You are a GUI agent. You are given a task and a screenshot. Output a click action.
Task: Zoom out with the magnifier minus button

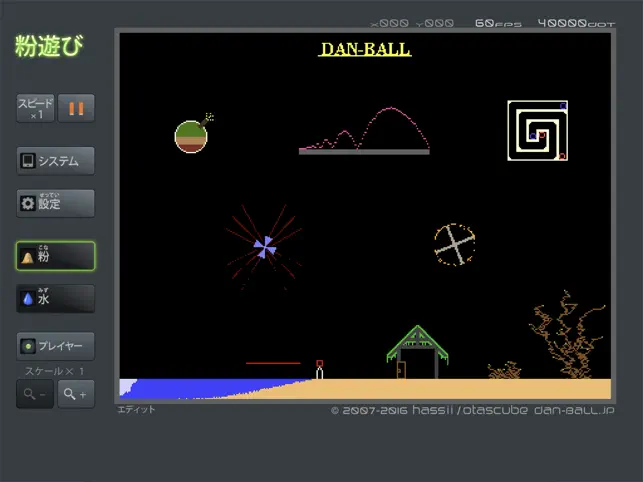coord(35,394)
